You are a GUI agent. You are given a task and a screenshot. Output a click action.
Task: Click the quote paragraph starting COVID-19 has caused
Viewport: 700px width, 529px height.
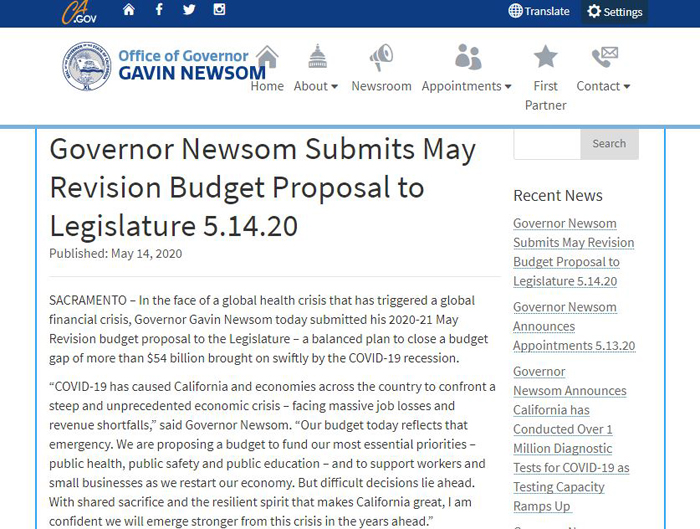272,454
